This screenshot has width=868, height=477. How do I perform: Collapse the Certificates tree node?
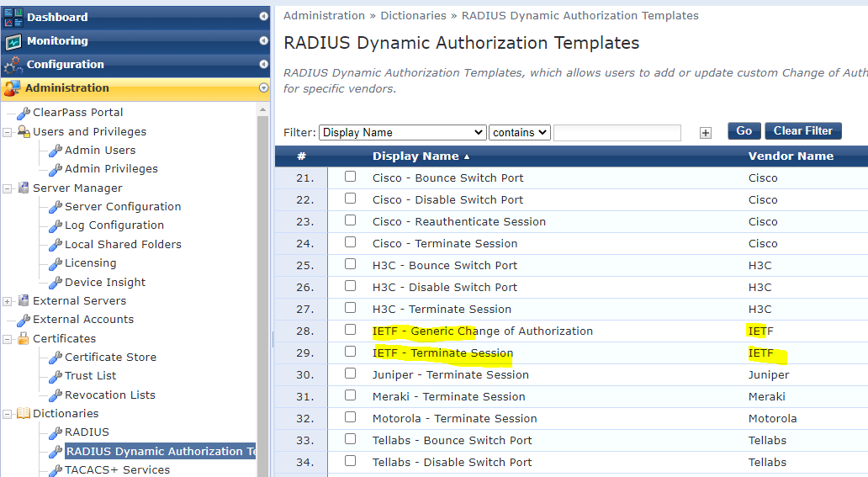[8, 339]
